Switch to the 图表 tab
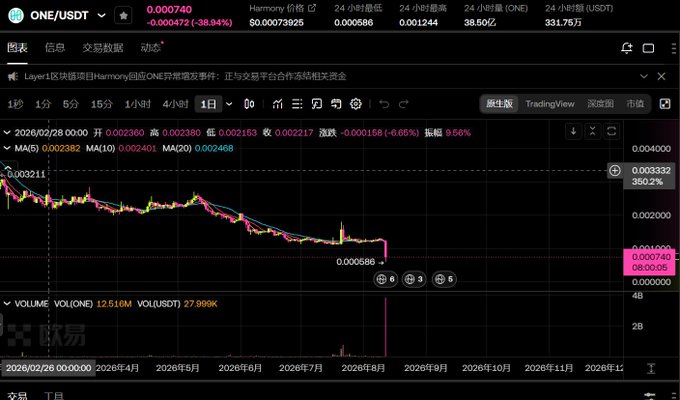680x400 pixels. (x=17, y=47)
